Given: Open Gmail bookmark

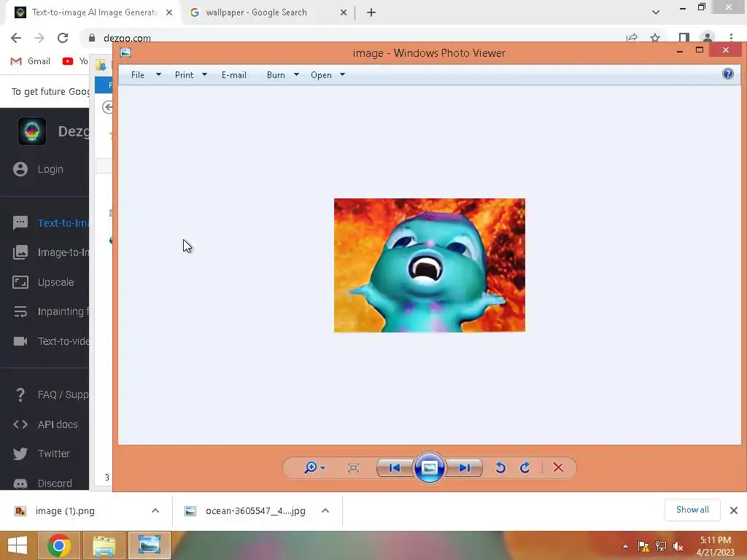Looking at the screenshot, I should (30, 61).
